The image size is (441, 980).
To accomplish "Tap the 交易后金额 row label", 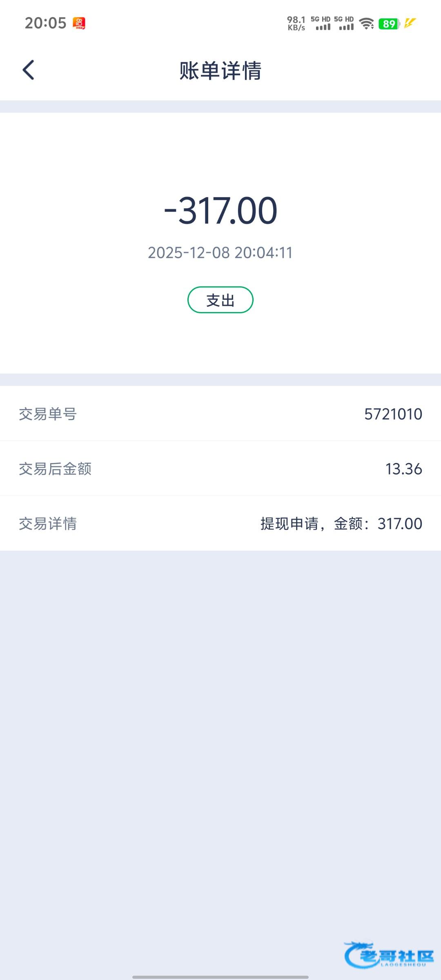I will (55, 469).
